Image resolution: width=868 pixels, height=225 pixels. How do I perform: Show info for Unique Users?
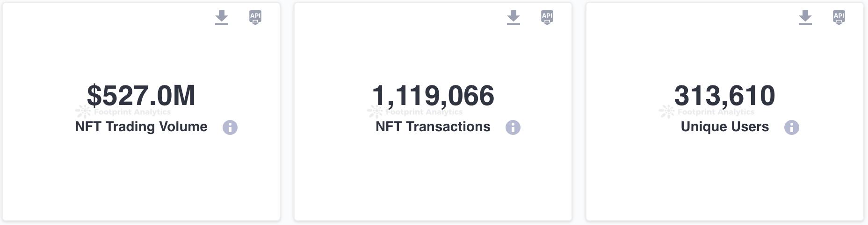pyautogui.click(x=792, y=127)
